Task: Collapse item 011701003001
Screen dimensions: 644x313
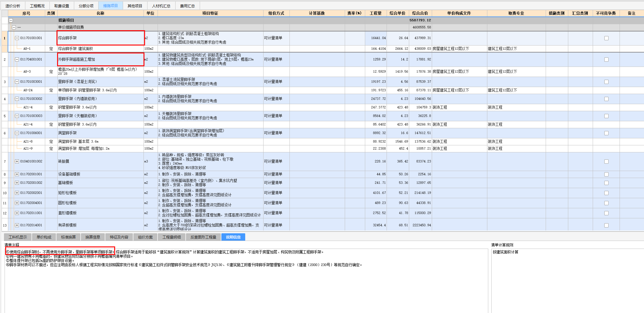Action: [x=17, y=82]
